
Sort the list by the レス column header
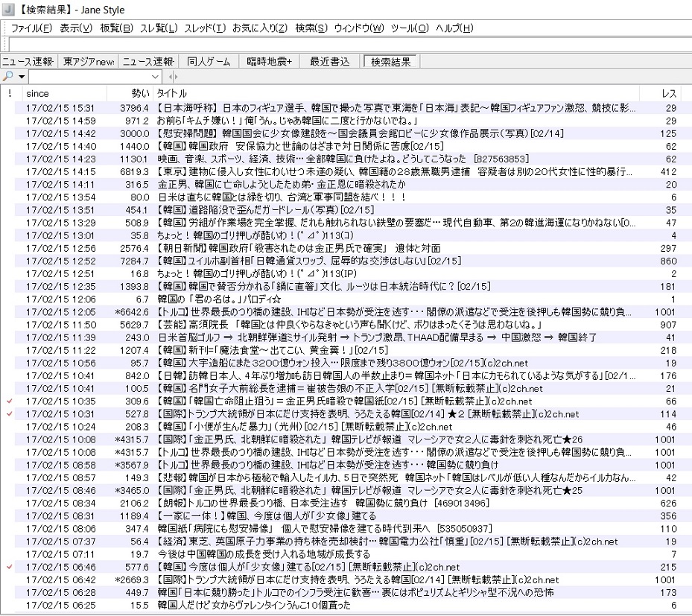pos(668,94)
